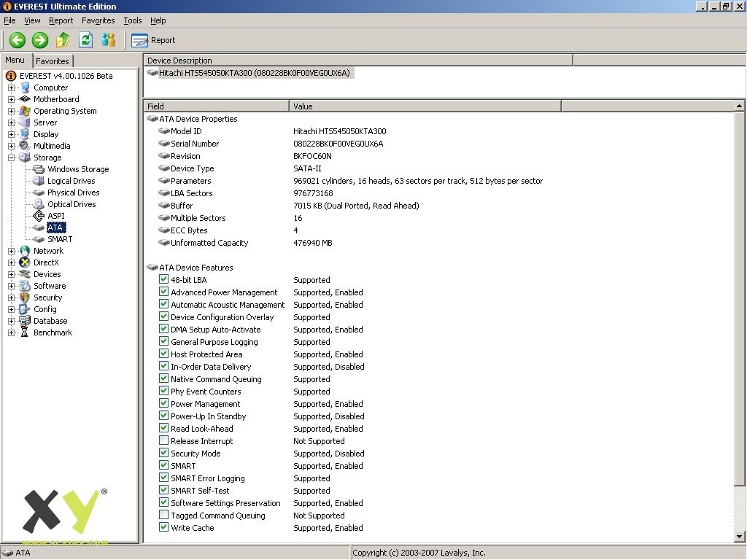Screen dimensions: 747x560
Task: Toggle the Security Mode checkbox
Action: (163, 453)
